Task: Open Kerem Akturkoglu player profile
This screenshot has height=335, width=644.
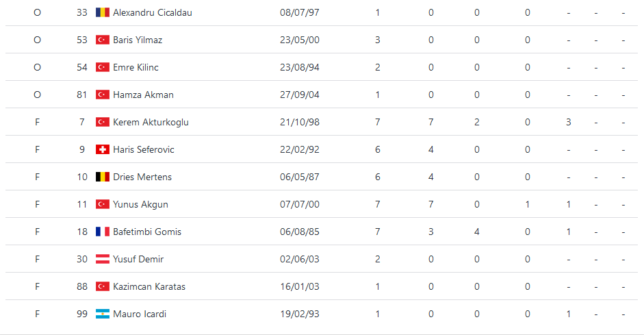Action: coord(151,122)
